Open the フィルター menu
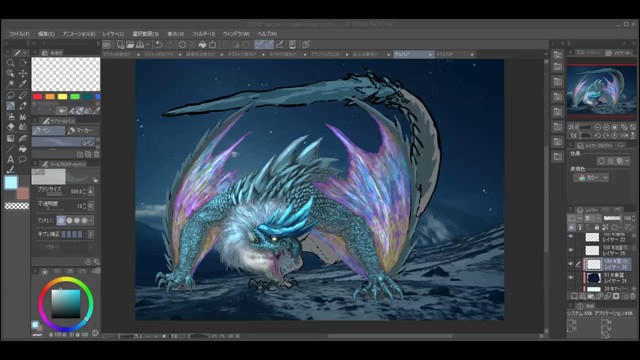This screenshot has height=360, width=640. (x=203, y=34)
